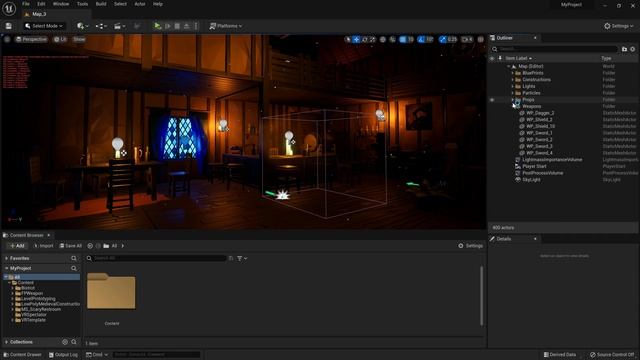Open the Window menu
Screen dimensions: 640x360
[61, 4]
